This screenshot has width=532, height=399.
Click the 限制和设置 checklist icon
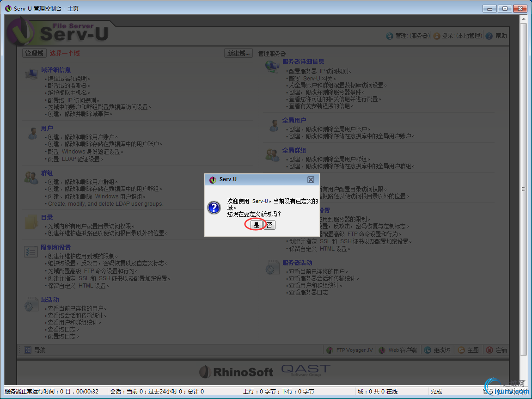tap(31, 252)
